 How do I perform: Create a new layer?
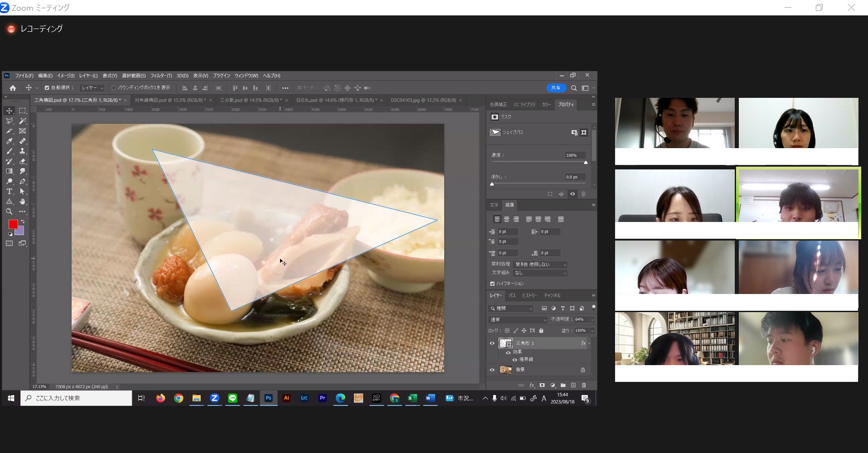click(x=573, y=385)
